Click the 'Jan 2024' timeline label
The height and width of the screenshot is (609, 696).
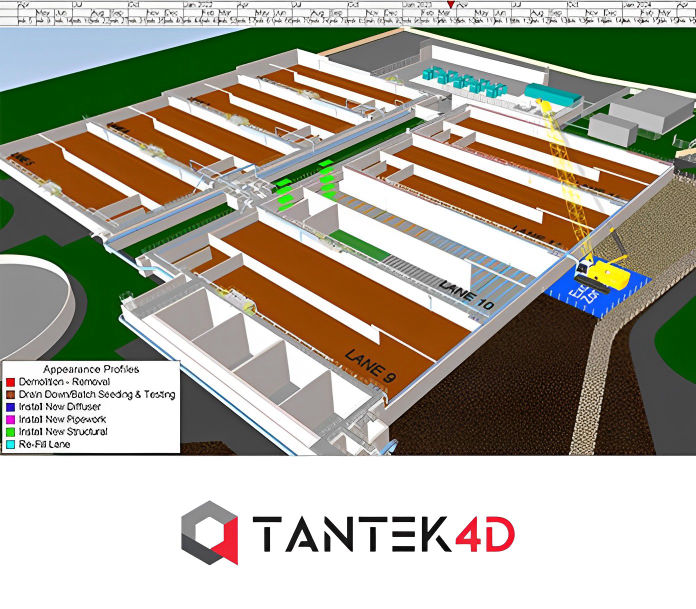tap(637, 4)
